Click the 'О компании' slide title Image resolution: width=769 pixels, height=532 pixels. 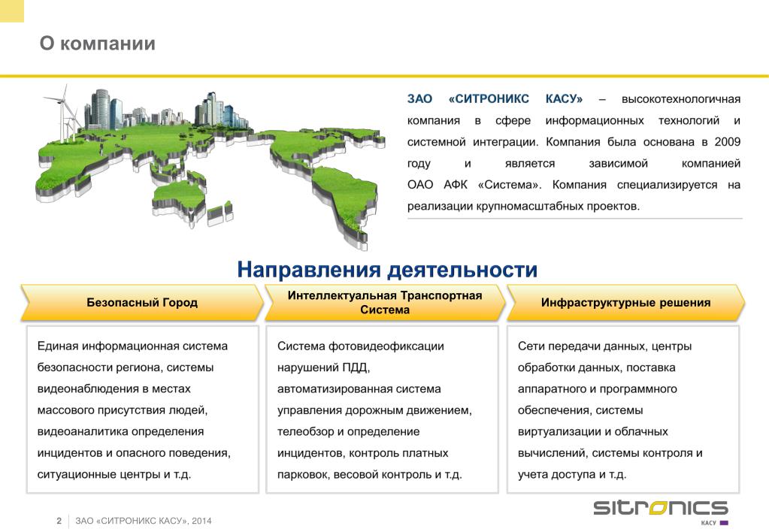click(98, 43)
